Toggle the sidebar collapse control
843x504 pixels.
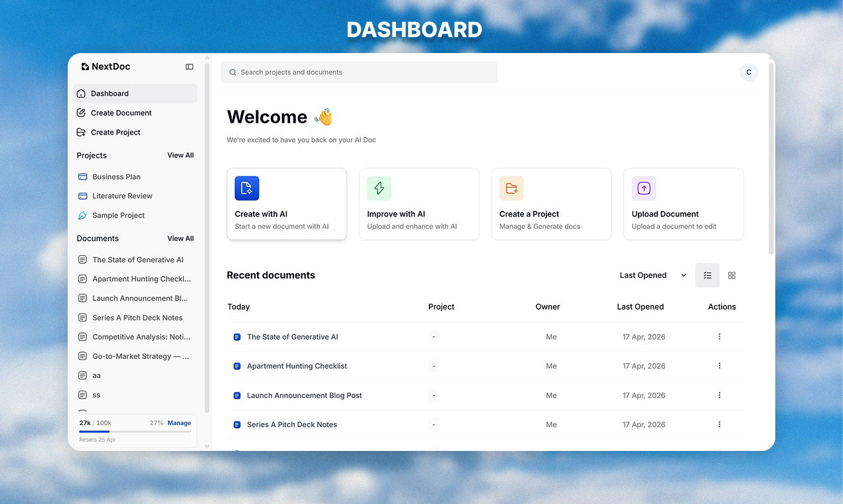click(x=189, y=66)
